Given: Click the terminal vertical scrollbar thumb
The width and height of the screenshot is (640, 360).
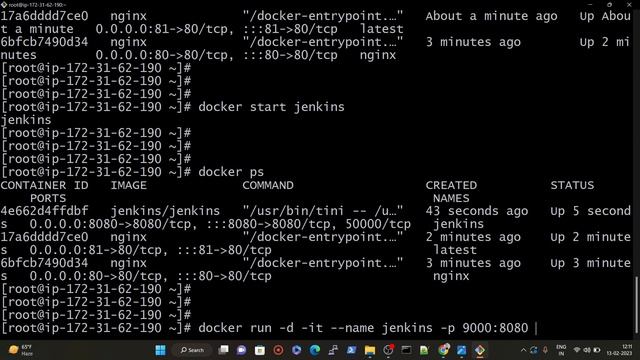Looking at the screenshot, I should click(636, 304).
